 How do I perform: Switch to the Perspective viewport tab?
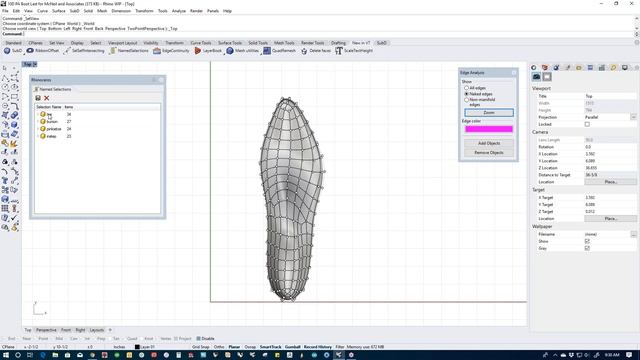coord(46,330)
